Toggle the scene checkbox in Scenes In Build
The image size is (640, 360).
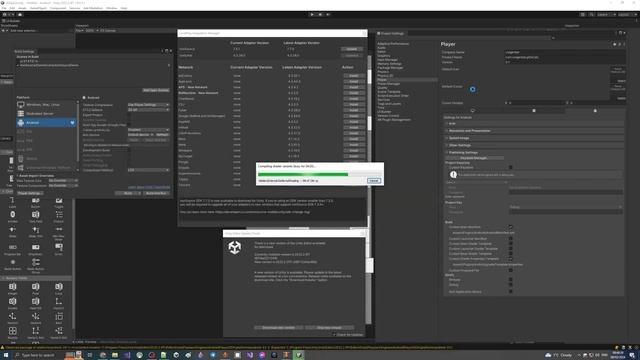tap(18, 65)
